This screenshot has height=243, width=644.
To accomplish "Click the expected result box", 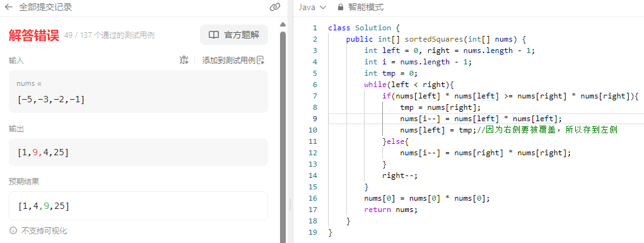I will [138, 206].
